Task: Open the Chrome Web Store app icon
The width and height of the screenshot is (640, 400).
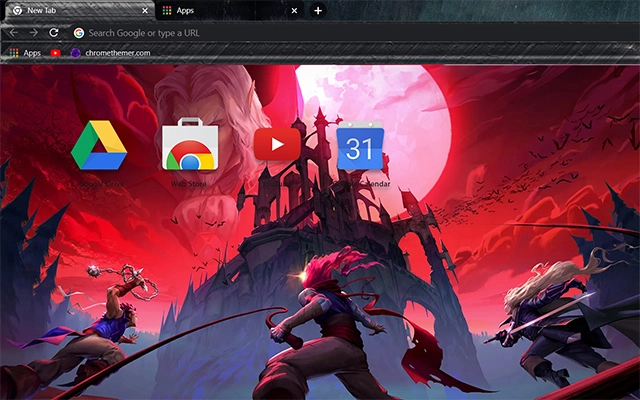Action: 190,144
